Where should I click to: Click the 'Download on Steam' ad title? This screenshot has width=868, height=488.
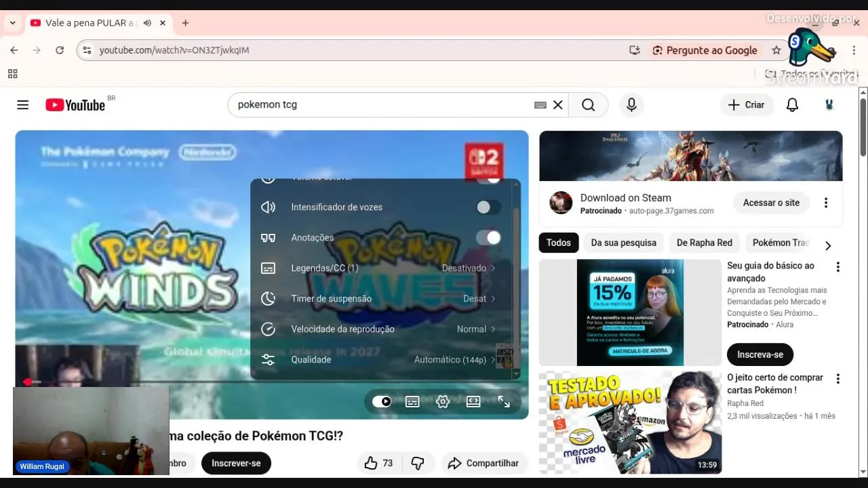(x=626, y=198)
